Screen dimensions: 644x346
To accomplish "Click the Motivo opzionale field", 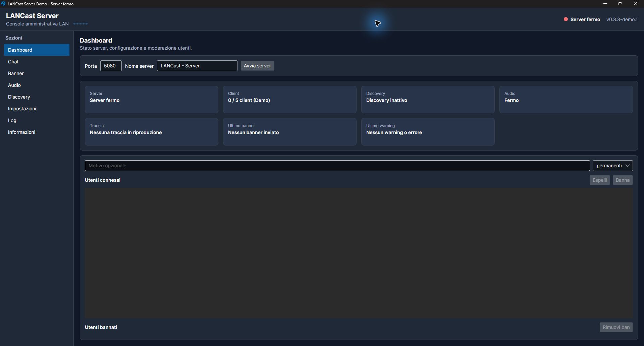I will pyautogui.click(x=337, y=166).
